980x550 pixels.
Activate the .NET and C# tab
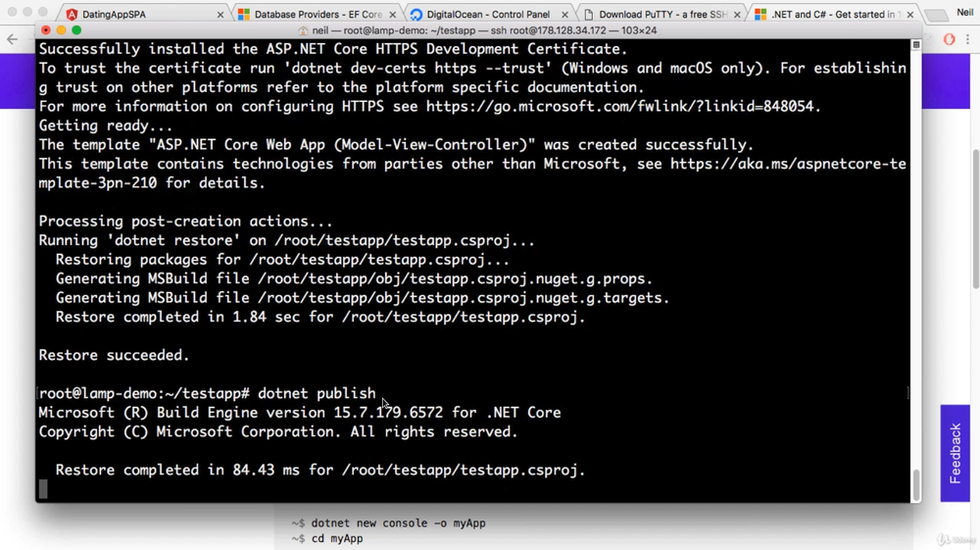click(x=833, y=15)
